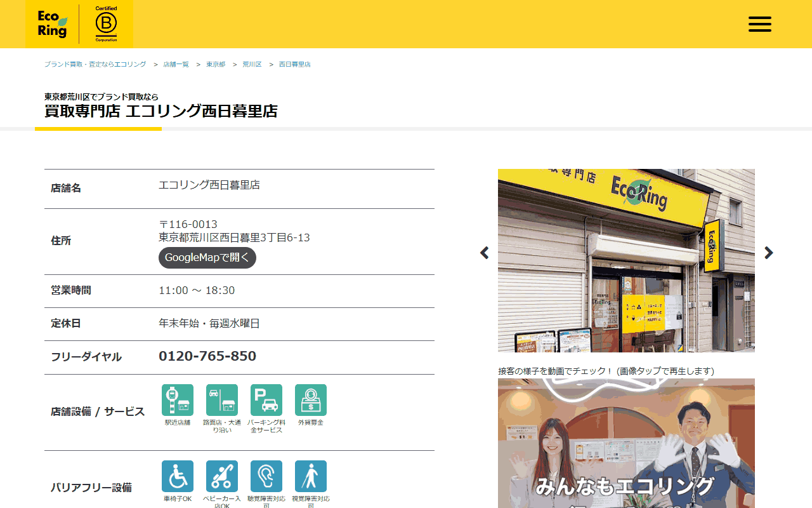Click the storefront photo in the carousel
Screen dimensions: 812x508
tap(626, 260)
